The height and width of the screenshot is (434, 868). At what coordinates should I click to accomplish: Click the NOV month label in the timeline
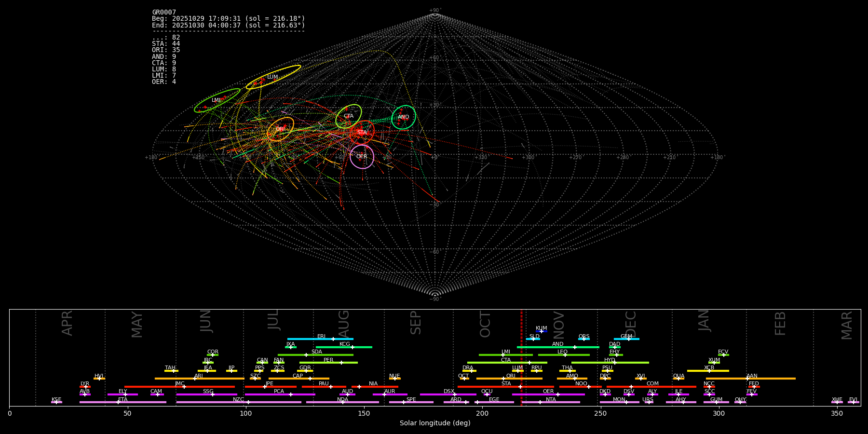tap(559, 325)
